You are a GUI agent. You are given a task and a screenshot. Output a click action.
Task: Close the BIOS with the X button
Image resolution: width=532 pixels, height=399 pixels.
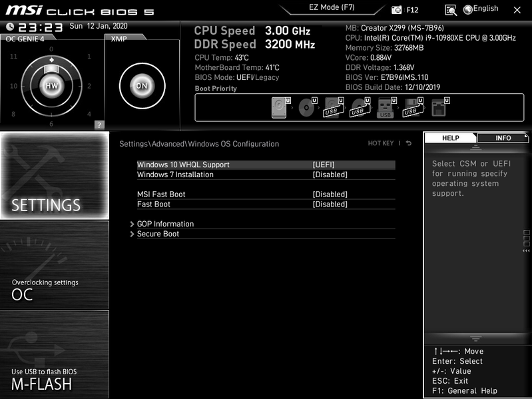(517, 10)
